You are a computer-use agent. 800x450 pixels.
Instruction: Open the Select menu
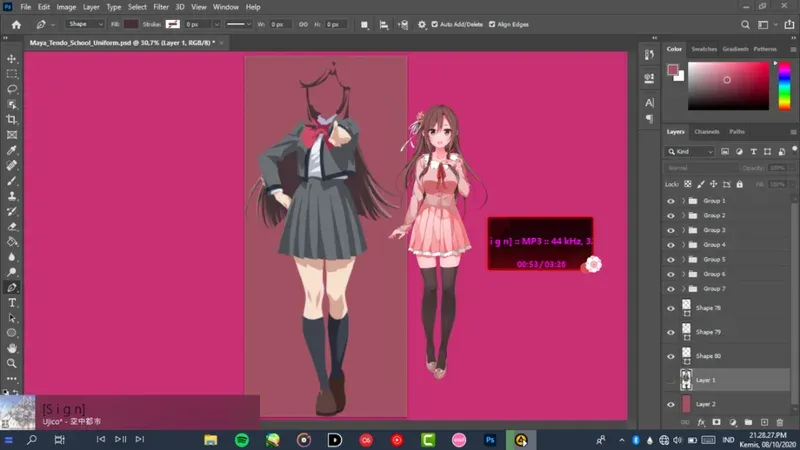tap(137, 7)
